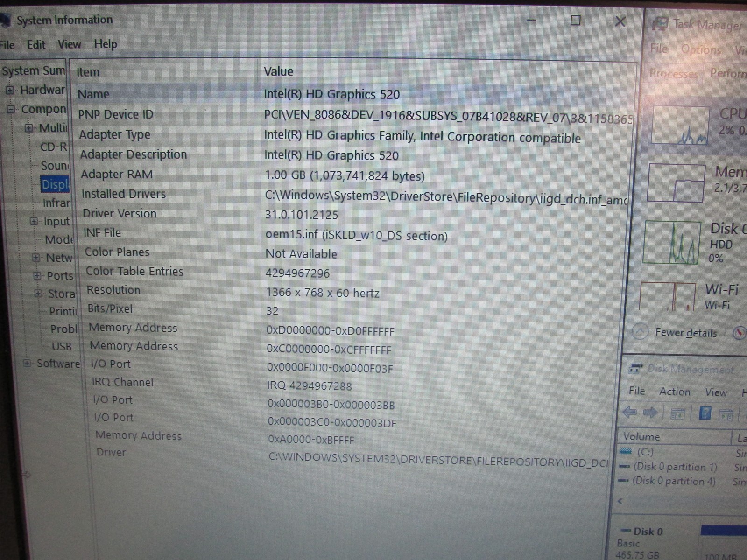Expand the Input tree node
Image resolution: width=747 pixels, height=560 pixels.
(34, 221)
